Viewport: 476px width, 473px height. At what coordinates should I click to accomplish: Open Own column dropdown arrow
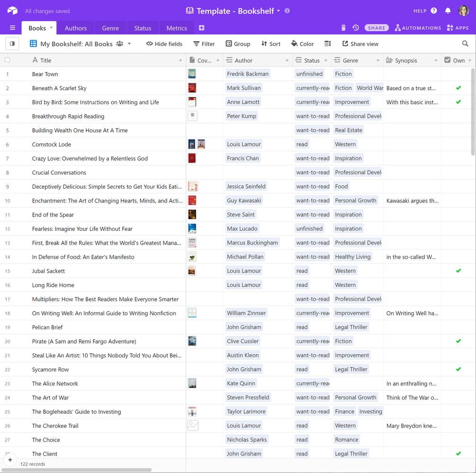pos(470,61)
